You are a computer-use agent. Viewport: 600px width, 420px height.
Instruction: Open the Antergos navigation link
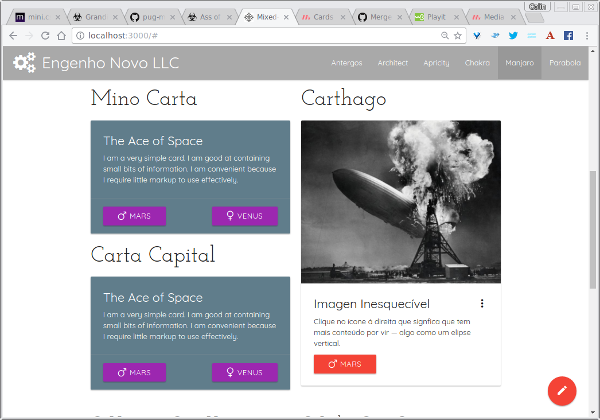click(x=347, y=63)
